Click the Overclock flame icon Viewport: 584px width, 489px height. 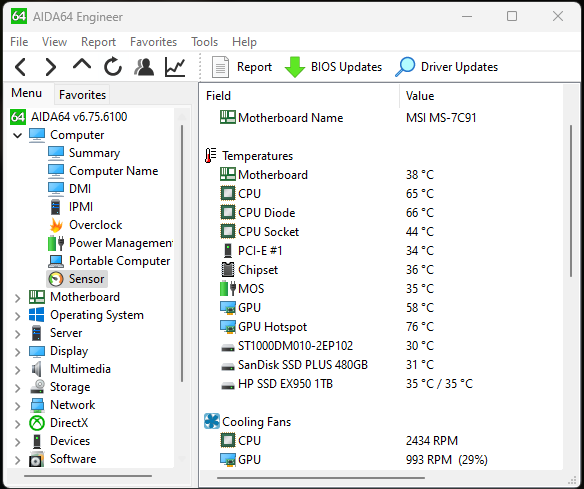click(x=56, y=225)
